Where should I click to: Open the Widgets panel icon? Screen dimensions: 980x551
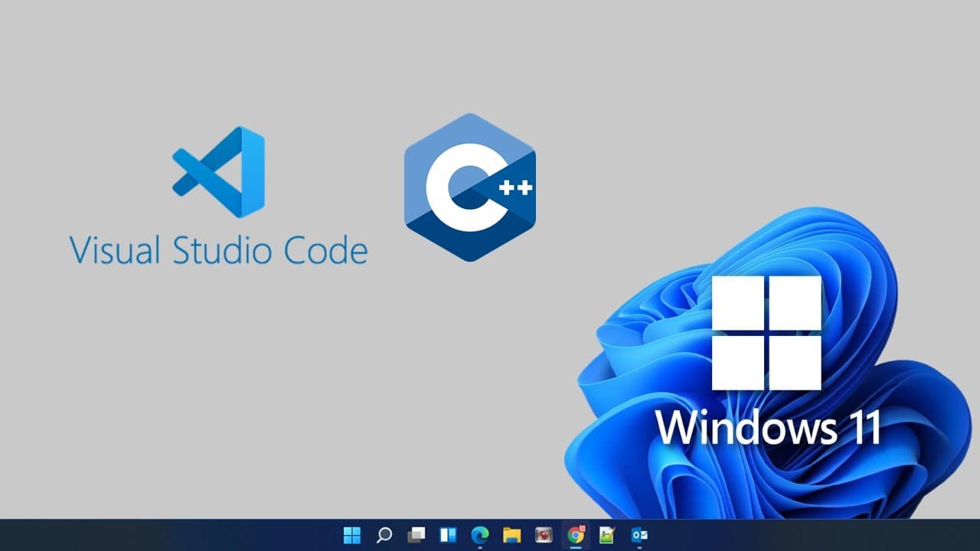[448, 535]
